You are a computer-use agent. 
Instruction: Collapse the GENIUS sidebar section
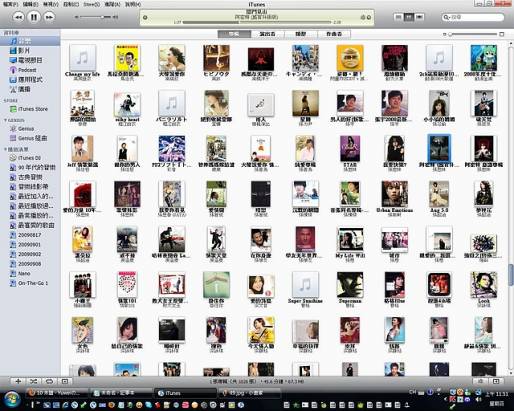coord(5,120)
